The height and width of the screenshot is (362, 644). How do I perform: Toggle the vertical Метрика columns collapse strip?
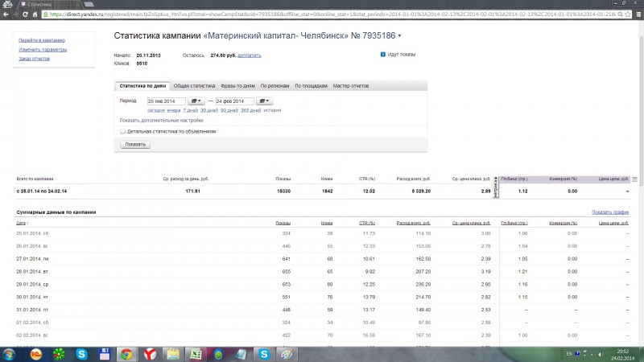pyautogui.click(x=496, y=187)
